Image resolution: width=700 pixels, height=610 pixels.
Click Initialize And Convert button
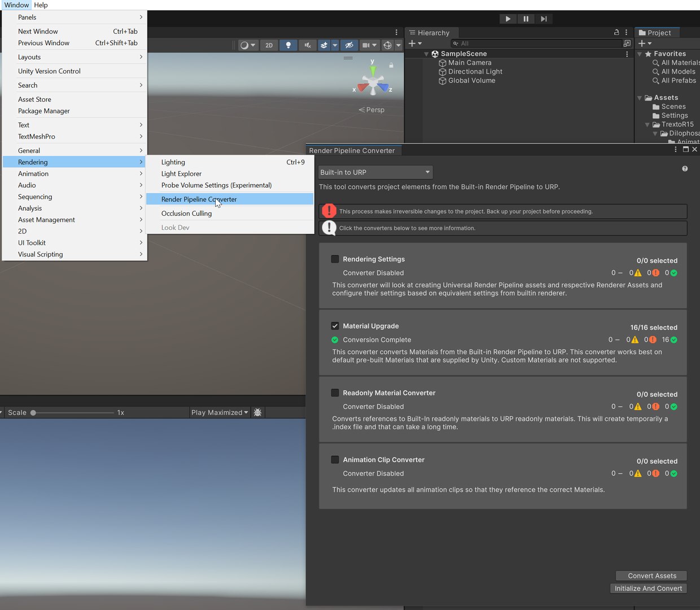pos(648,589)
